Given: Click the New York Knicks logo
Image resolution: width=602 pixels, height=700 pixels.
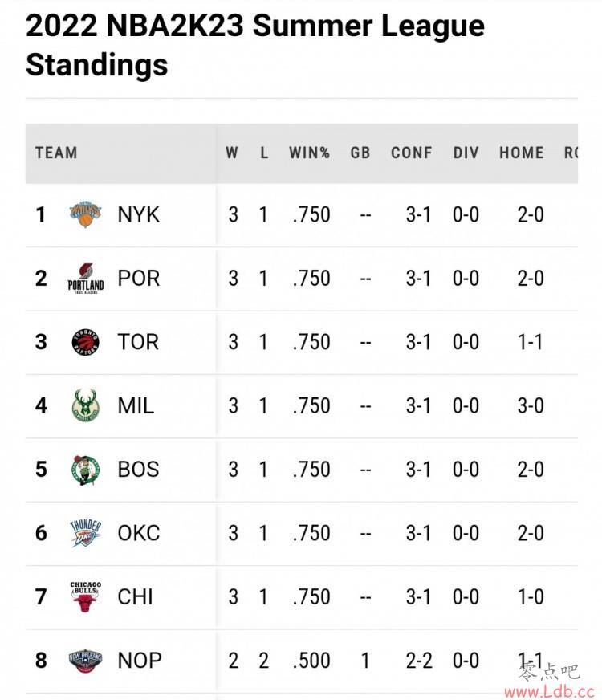Looking at the screenshot, I should pyautogui.click(x=85, y=214).
